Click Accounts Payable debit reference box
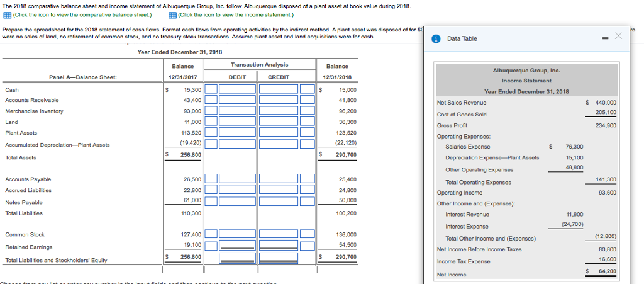Viewport: 644px width, 284px height. [x=211, y=178]
